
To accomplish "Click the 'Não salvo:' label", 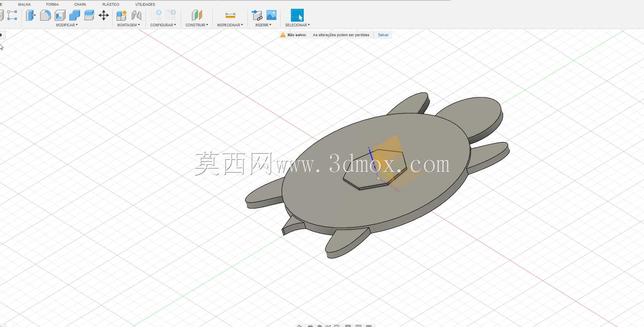I will point(297,35).
